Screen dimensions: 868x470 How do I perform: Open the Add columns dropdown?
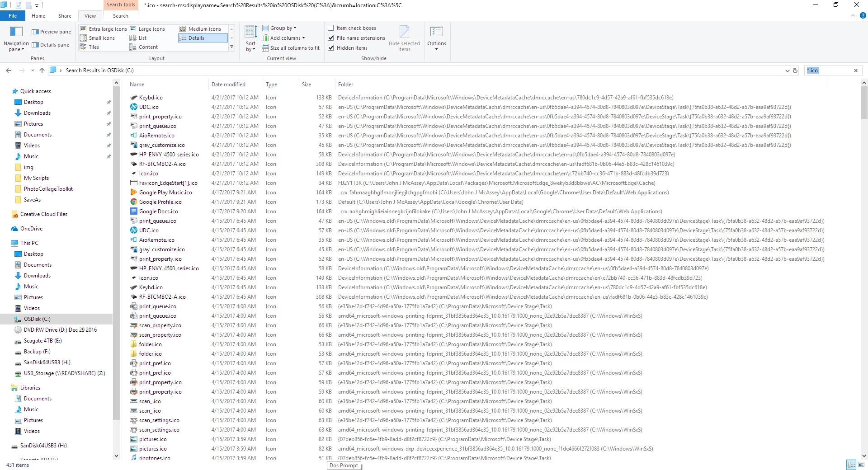(283, 38)
